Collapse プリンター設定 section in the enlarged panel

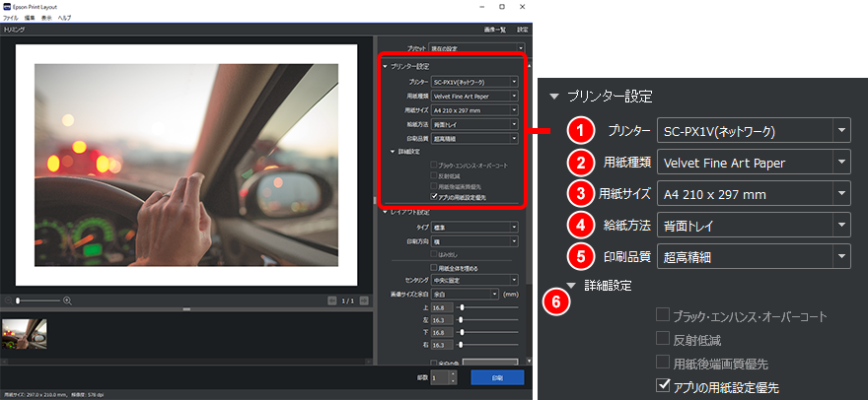pos(555,97)
